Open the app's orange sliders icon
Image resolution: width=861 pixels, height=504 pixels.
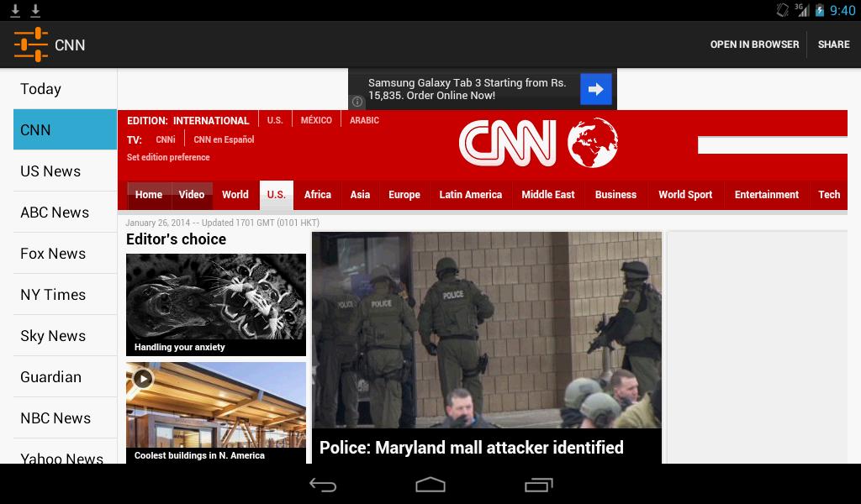[30, 44]
